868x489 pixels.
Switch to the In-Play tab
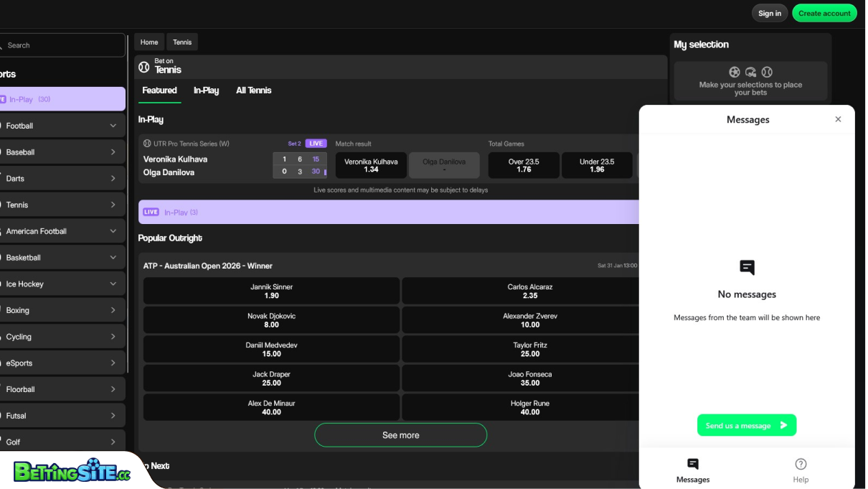206,90
